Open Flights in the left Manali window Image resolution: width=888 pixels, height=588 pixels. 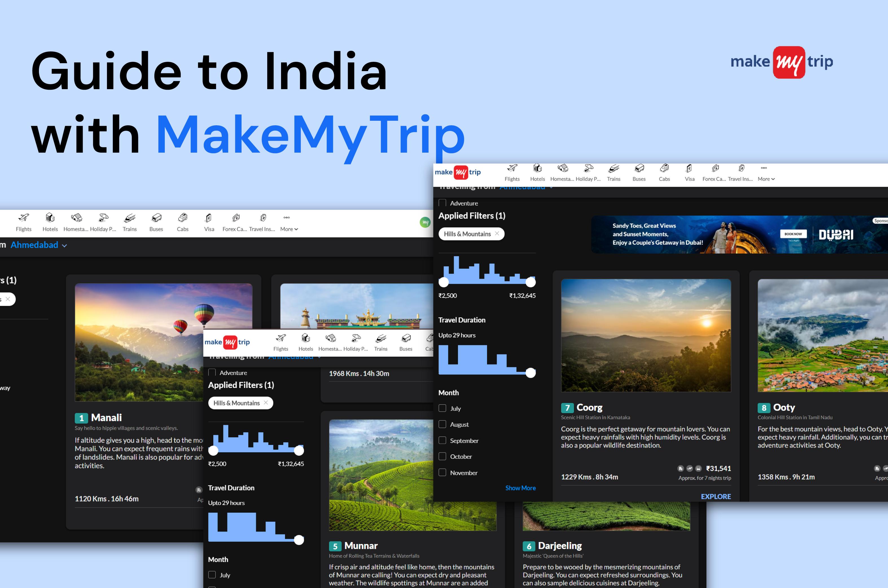[24, 222]
